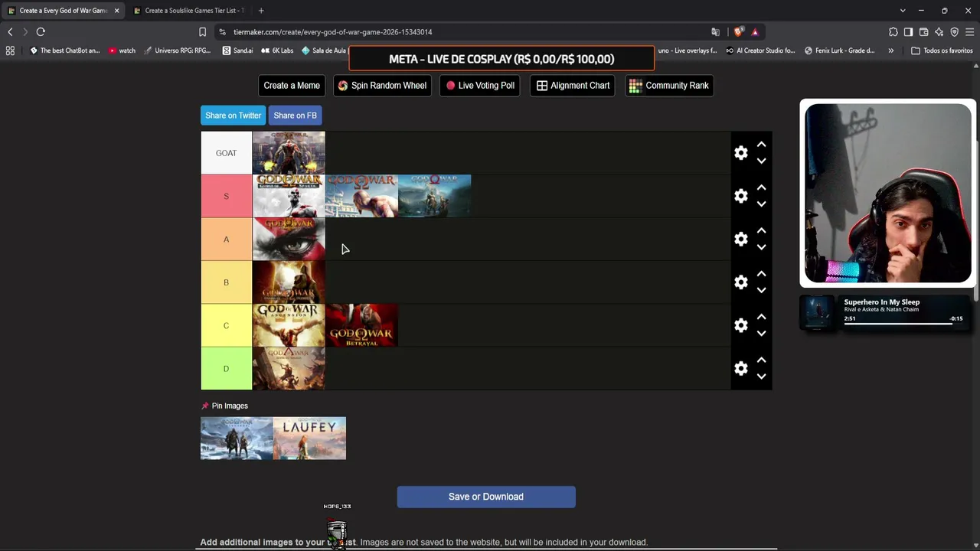Select the red-face God of War image in A tier
This screenshot has width=980, height=551.
click(x=289, y=240)
